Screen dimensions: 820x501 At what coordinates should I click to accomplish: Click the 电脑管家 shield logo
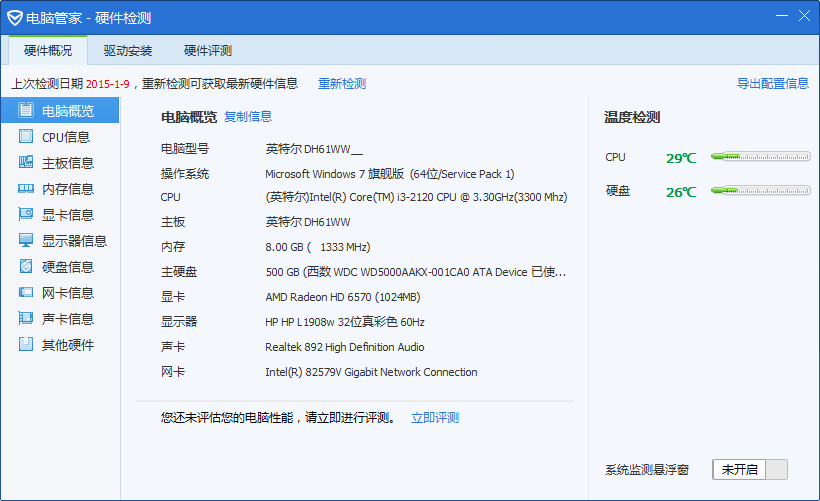point(15,18)
